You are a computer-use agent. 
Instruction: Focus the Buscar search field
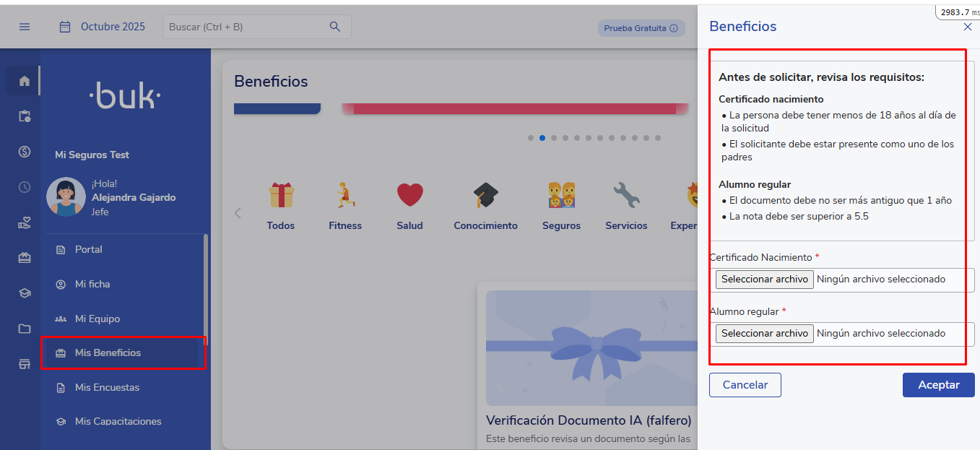(246, 27)
